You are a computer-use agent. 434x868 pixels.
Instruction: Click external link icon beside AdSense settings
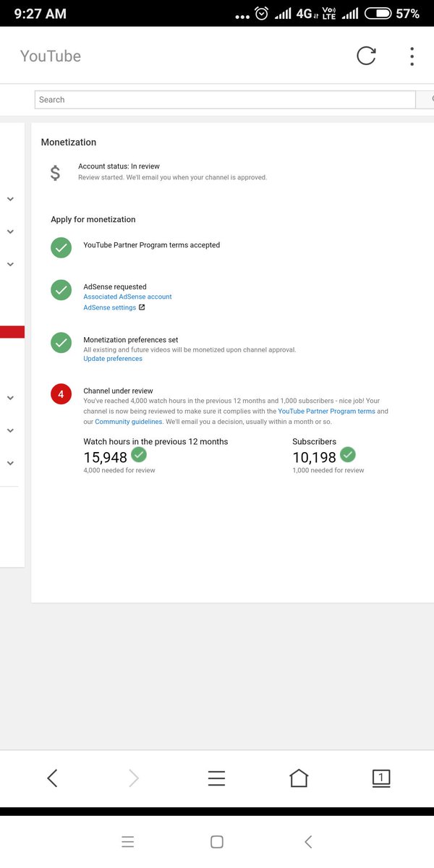coord(142,307)
